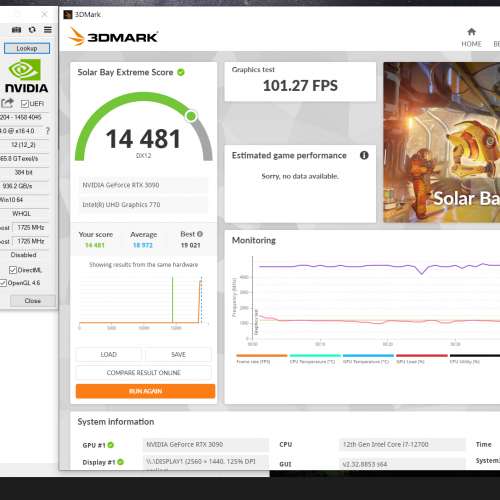Screen dimensions: 500x500
Task: Click the Close button in GPU-Z
Action: tap(33, 301)
